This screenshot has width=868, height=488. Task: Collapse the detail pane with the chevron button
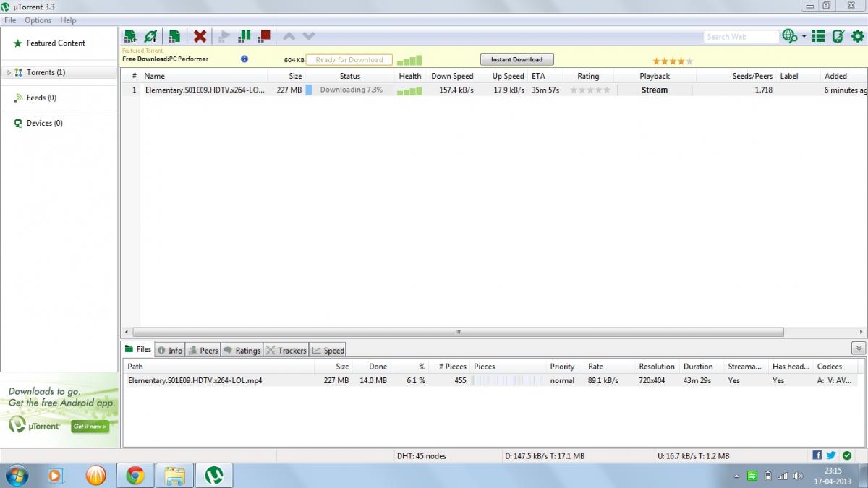coord(859,348)
